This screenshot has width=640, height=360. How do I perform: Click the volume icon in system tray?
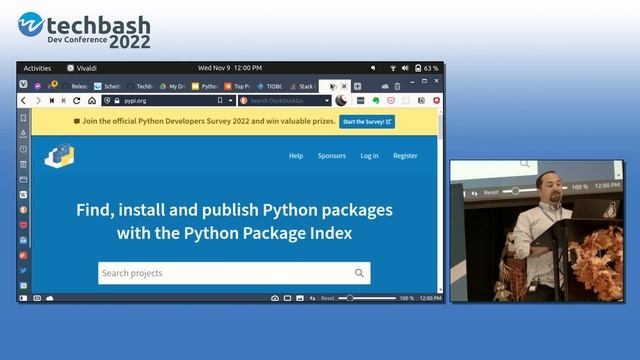[405, 68]
